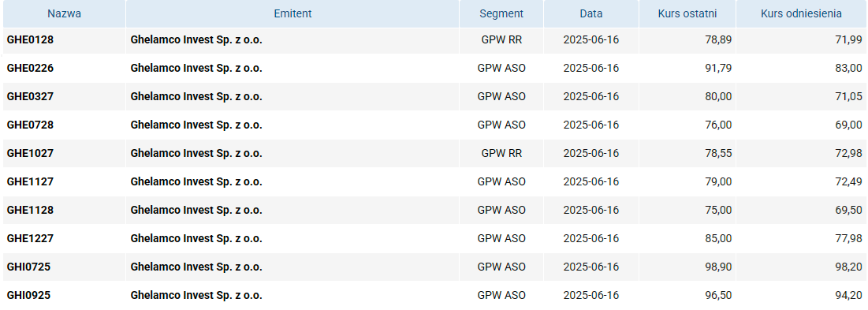Sort by Emitent column header
The image size is (868, 310).
point(292,14)
